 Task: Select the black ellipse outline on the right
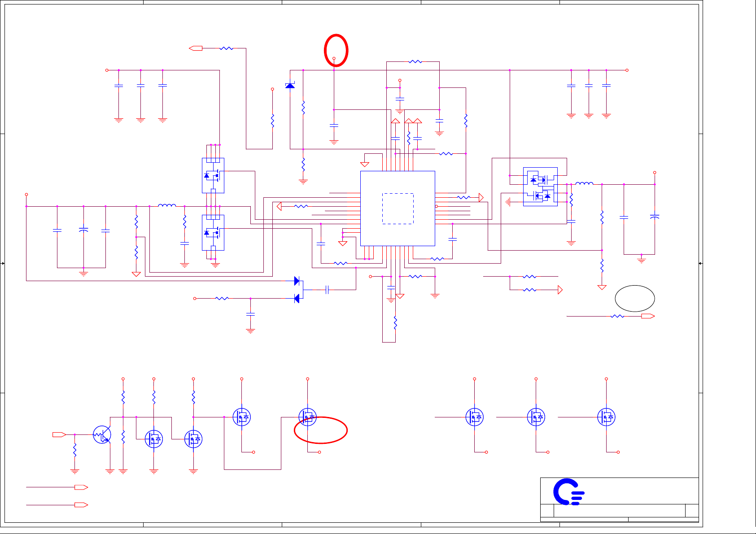(x=635, y=298)
